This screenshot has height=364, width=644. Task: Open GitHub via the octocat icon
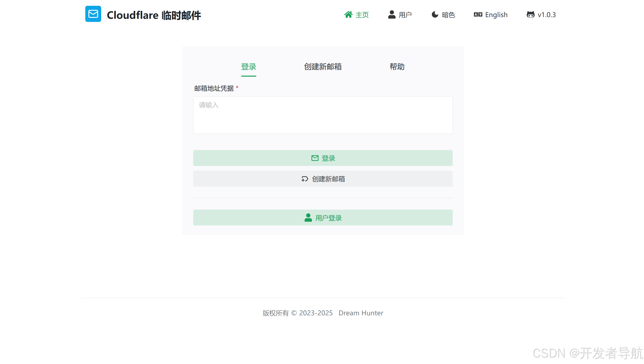click(x=531, y=14)
